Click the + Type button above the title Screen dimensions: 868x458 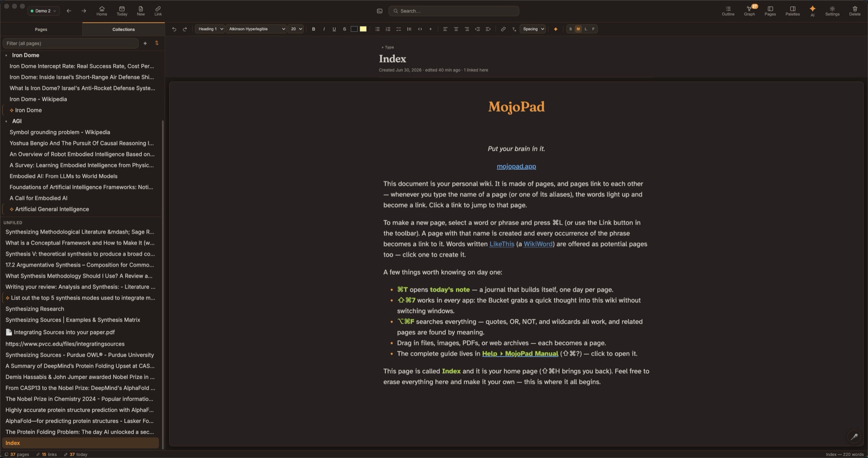point(388,47)
